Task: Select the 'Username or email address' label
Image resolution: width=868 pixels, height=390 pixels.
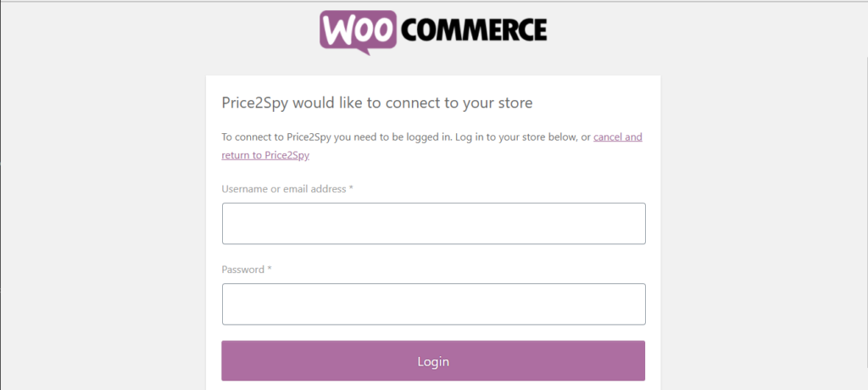Action: tap(283, 189)
